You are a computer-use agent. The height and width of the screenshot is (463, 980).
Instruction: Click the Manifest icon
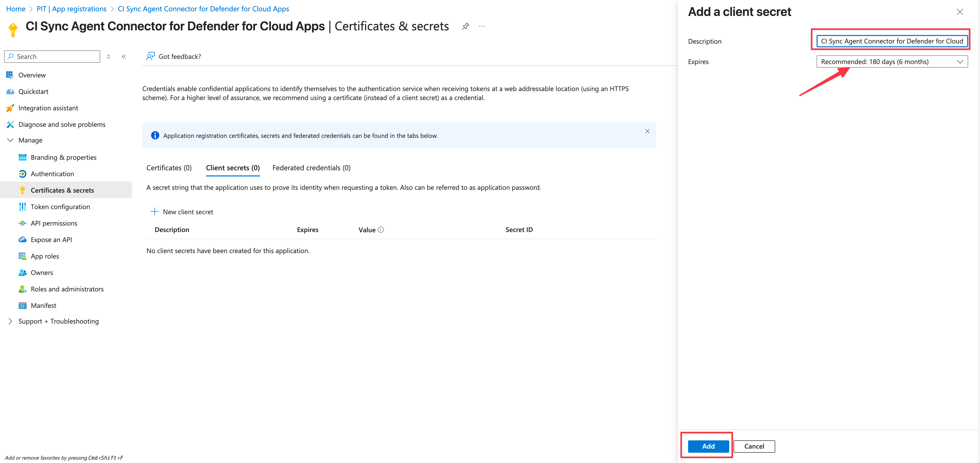22,305
